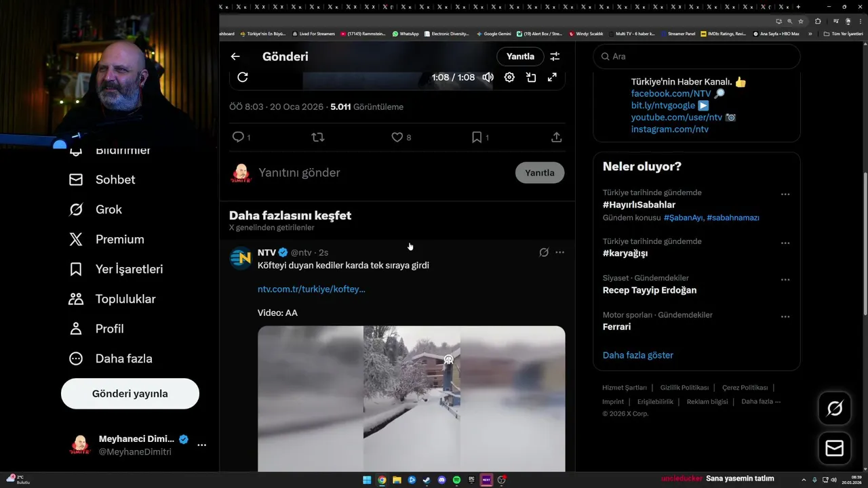Play the snowy NTV video thumbnail
868x488 pixels.
click(411, 399)
